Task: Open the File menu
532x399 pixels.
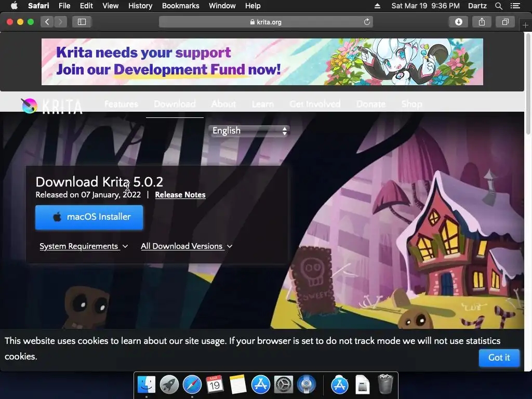Action: (64, 6)
